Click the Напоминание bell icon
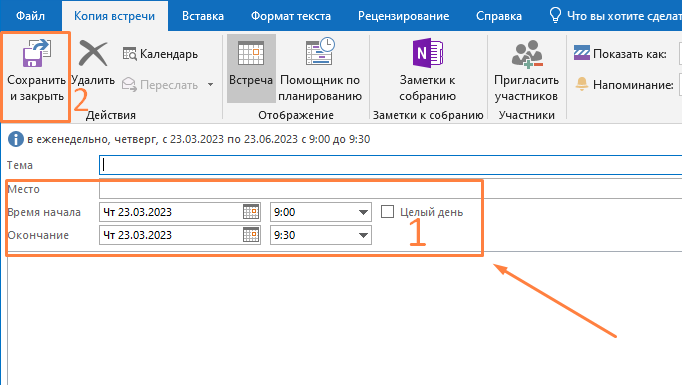The image size is (682, 385). click(x=582, y=84)
